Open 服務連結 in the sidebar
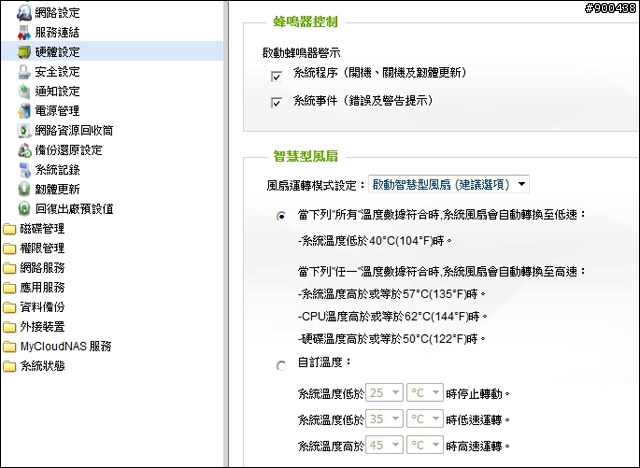 [x=57, y=33]
